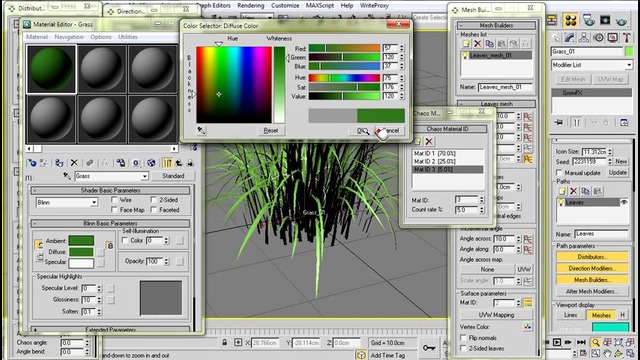The width and height of the screenshot is (640, 360).
Task: Expand Extended Parameters rollout
Action: 110,329
